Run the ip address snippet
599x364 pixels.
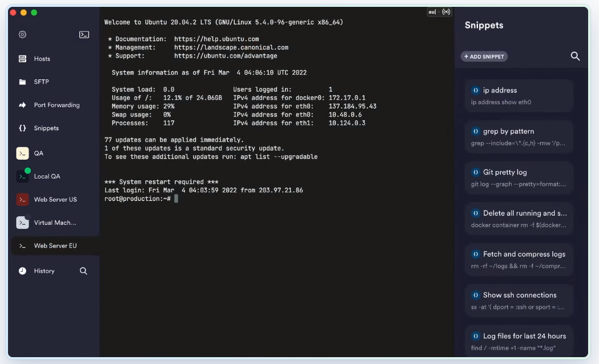(518, 95)
